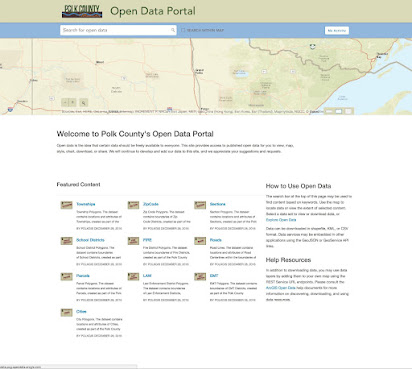Click the Search for open data field
Image resolution: width=412 pixels, height=369 pixels.
pos(118,30)
